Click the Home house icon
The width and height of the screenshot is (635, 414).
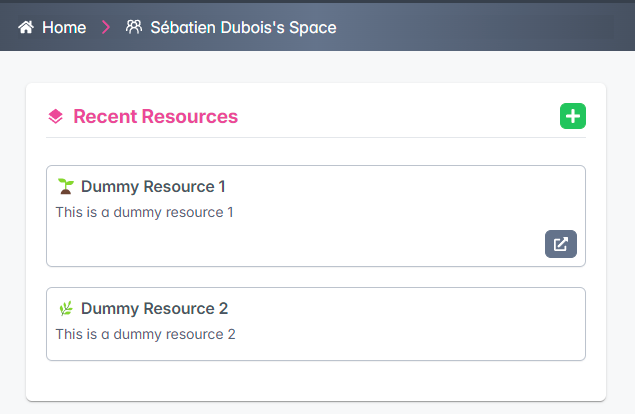coord(26,28)
